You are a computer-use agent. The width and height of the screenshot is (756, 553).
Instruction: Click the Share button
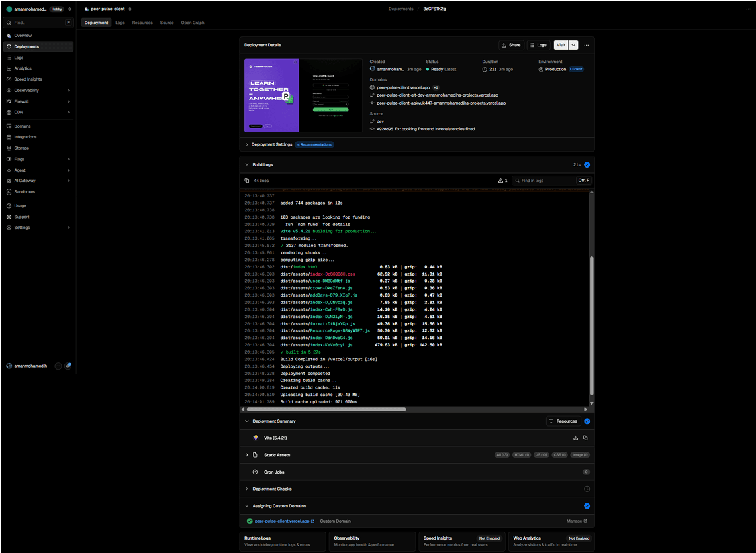pos(511,45)
